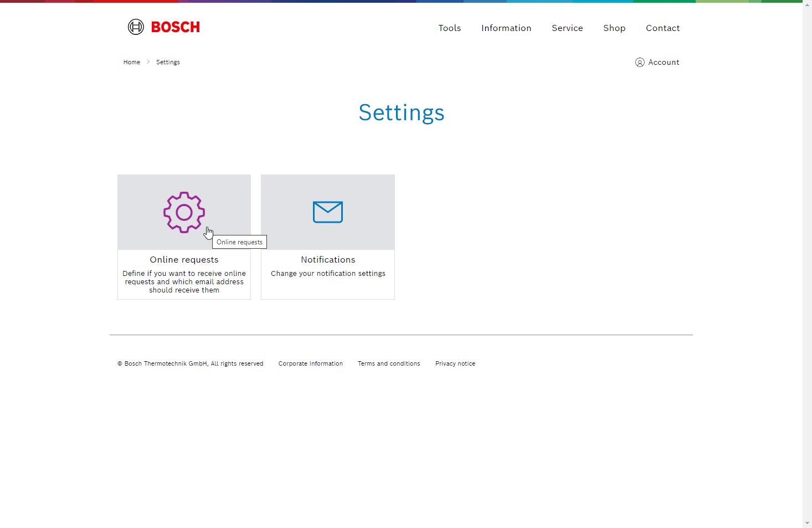Screen dimensions: 812x528
Task: Click the Notifications card title
Action: [328, 259]
